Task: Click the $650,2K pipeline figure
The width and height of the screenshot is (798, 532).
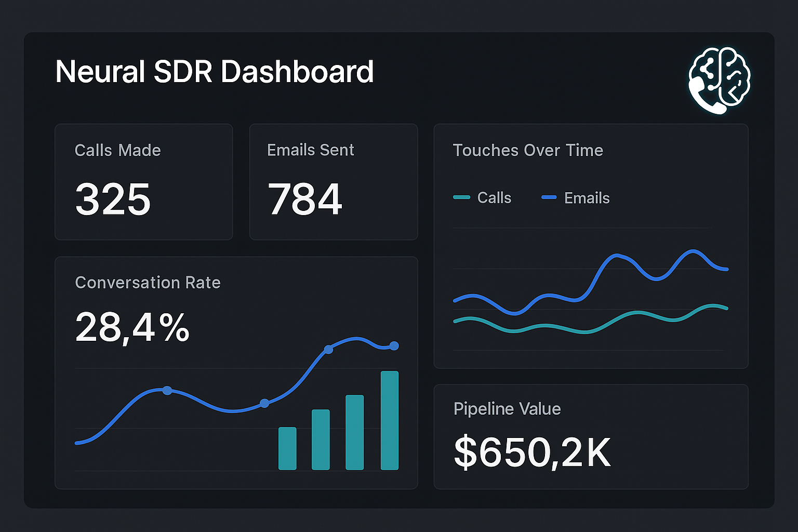Action: pos(532,451)
